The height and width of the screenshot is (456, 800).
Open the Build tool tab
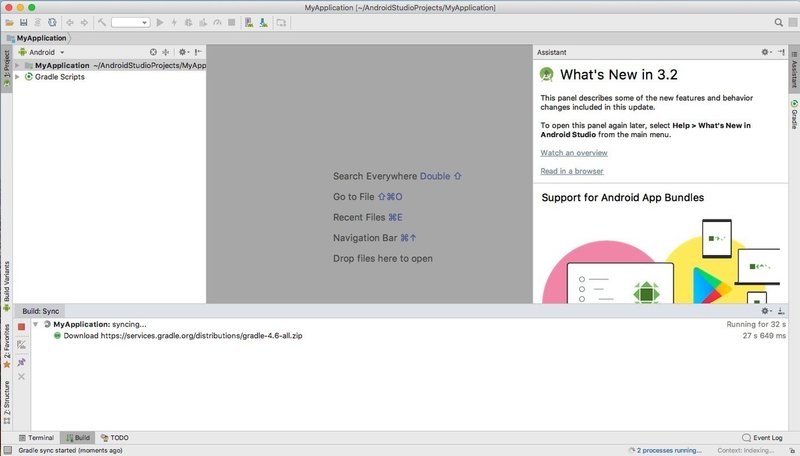tap(78, 438)
